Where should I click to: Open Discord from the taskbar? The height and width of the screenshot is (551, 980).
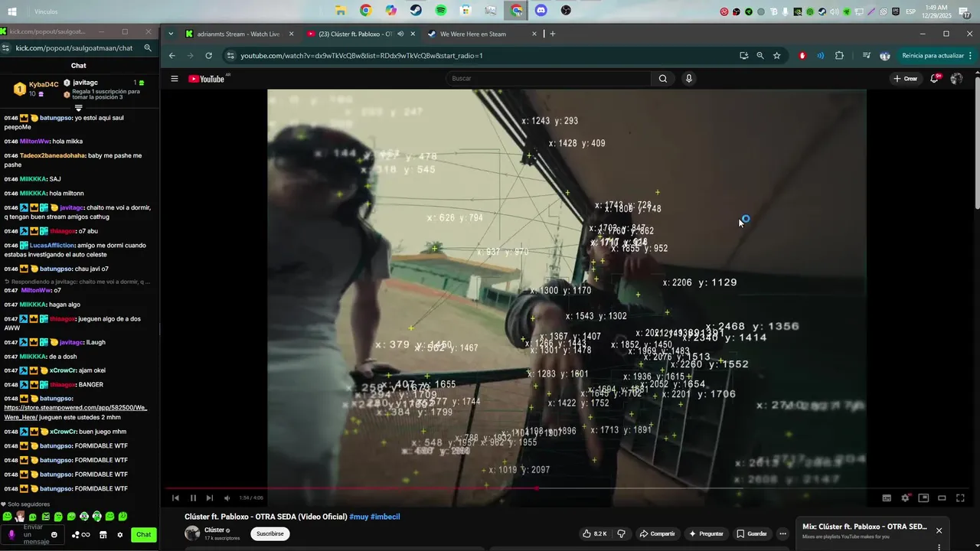(541, 11)
